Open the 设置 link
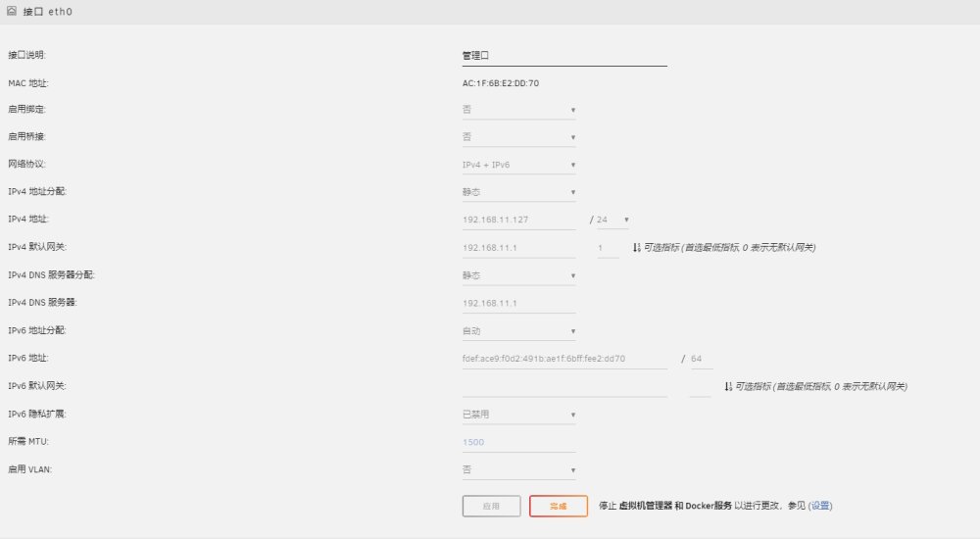This screenshot has width=980, height=539. [x=820, y=506]
